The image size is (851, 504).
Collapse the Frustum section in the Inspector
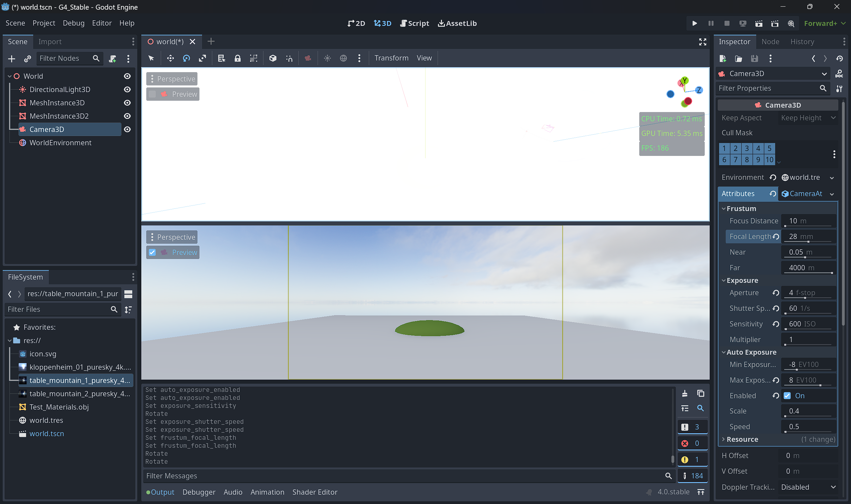[x=724, y=208]
